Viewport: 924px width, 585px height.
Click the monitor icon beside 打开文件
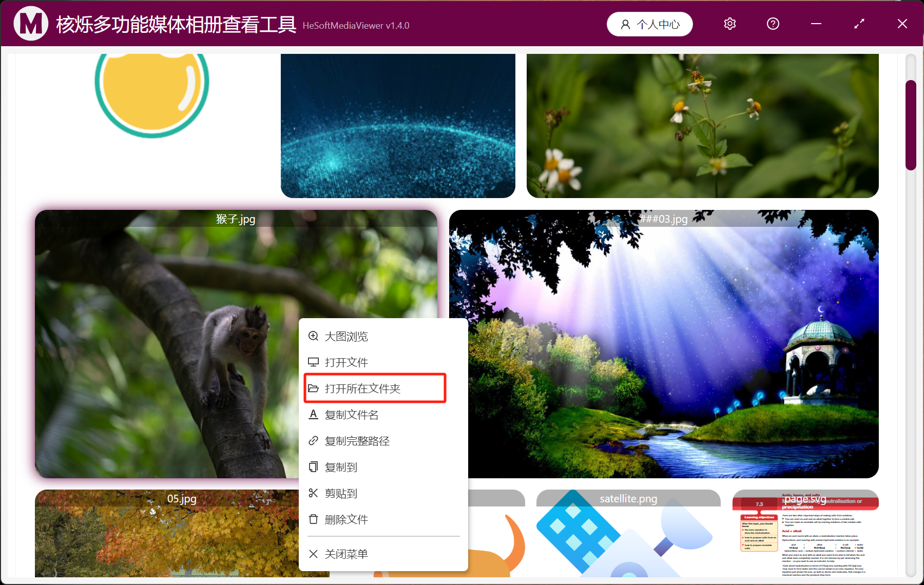coord(314,362)
